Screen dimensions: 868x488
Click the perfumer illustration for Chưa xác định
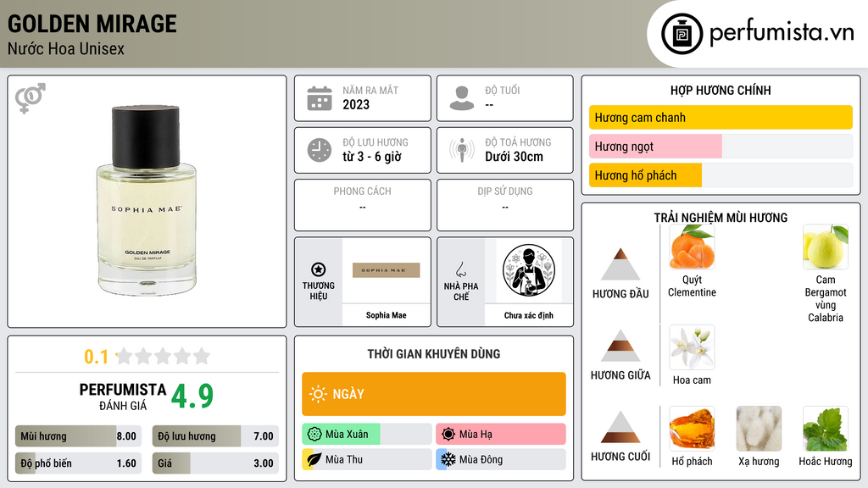tap(529, 270)
